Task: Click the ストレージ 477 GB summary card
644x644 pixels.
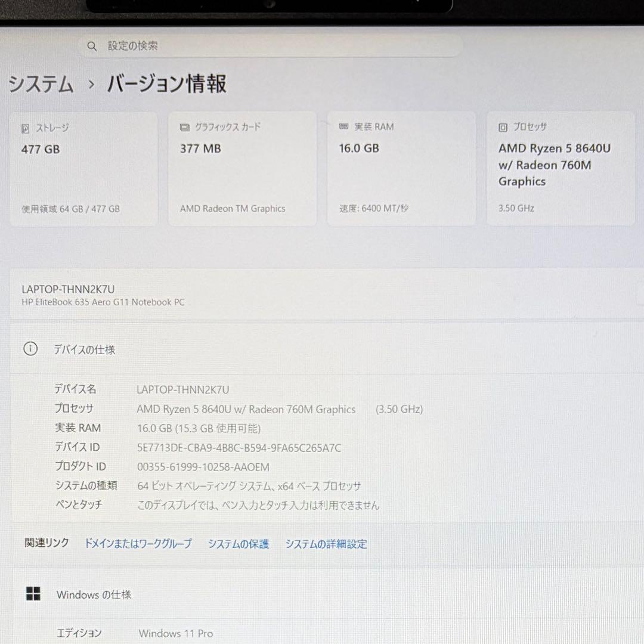Action: [83, 168]
